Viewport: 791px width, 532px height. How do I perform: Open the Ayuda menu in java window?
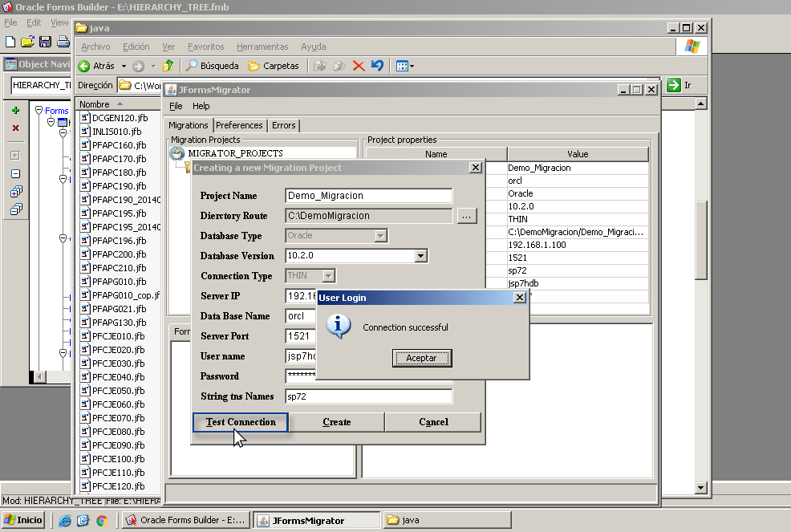(x=314, y=47)
